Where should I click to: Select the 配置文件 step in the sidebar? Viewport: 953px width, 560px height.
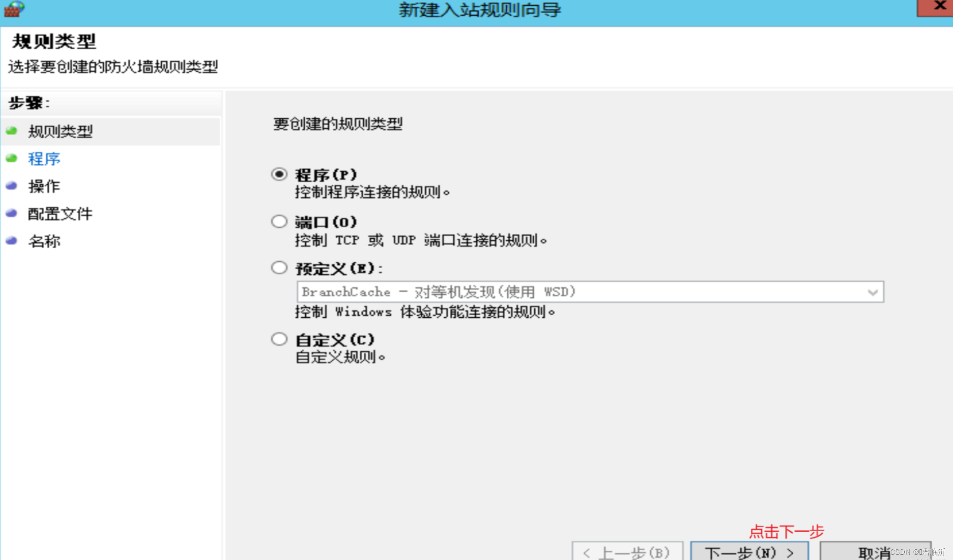click(60, 213)
